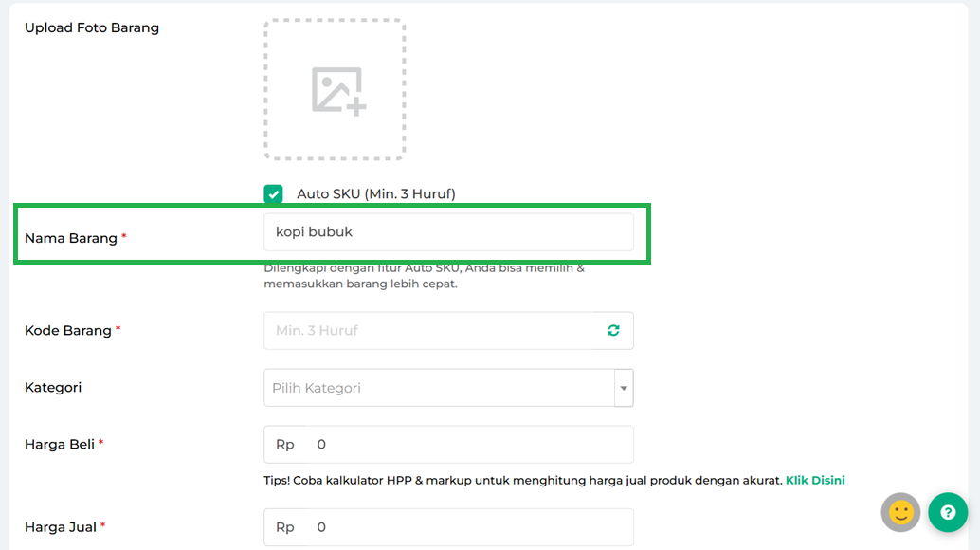Image resolution: width=980 pixels, height=550 pixels.
Task: Uncheck the Auto SKU checkbox
Action: click(x=274, y=194)
